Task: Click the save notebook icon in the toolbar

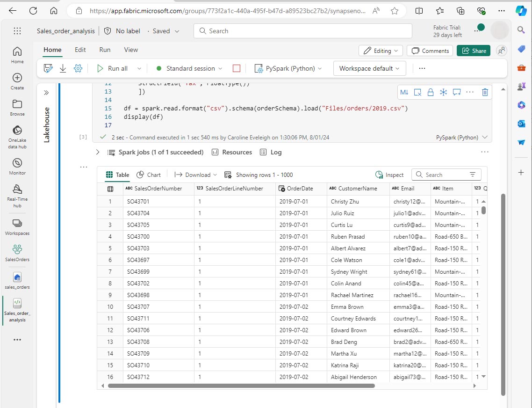Action: tap(48, 69)
